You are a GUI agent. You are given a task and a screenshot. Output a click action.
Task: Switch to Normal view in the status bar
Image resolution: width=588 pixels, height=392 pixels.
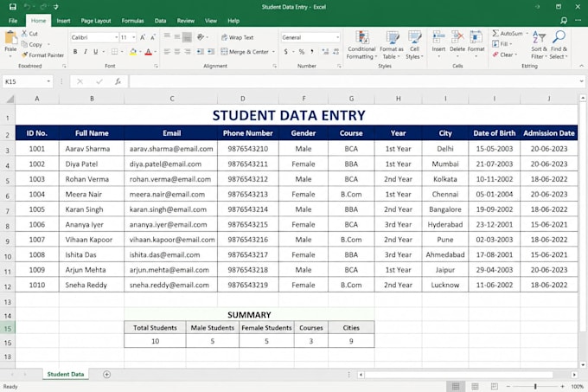[x=456, y=386]
